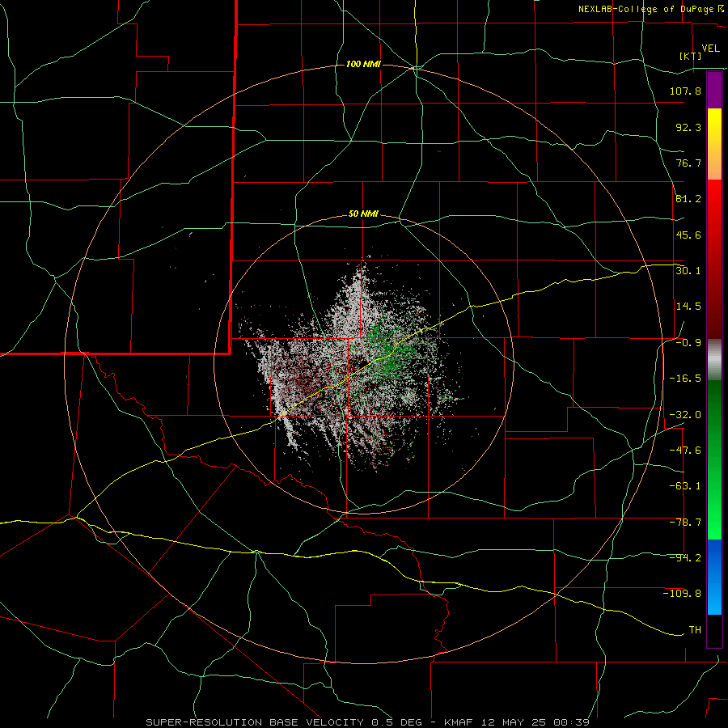The height and width of the screenshot is (728, 728).
Task: Click the 30.1 velocity scale value
Action: click(688, 270)
